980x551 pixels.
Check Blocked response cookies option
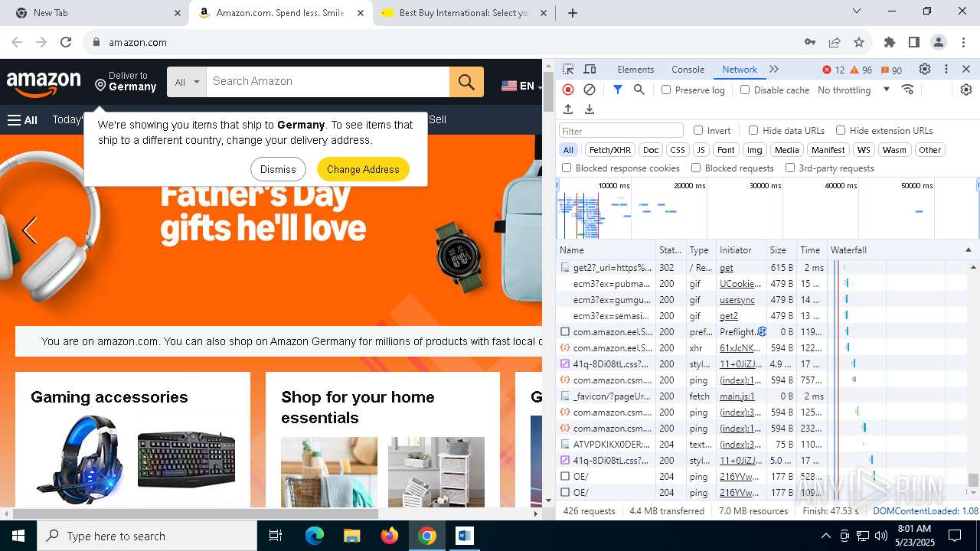(567, 168)
